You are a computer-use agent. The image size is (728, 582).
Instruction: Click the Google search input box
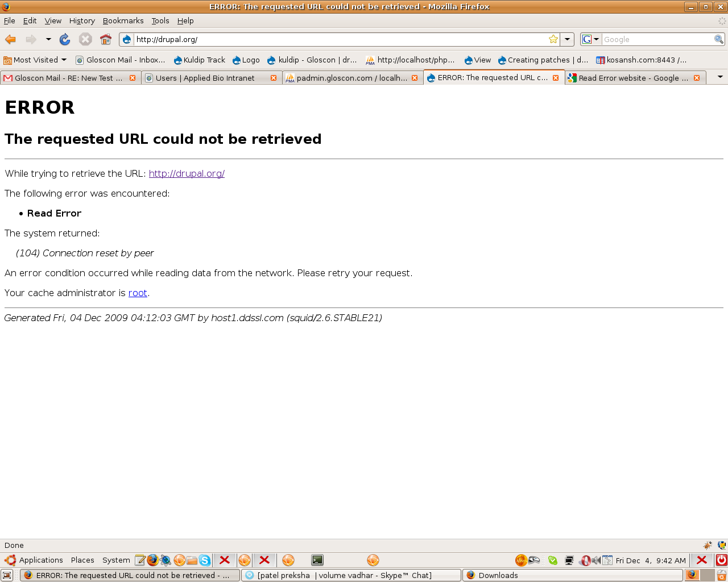(x=658, y=39)
